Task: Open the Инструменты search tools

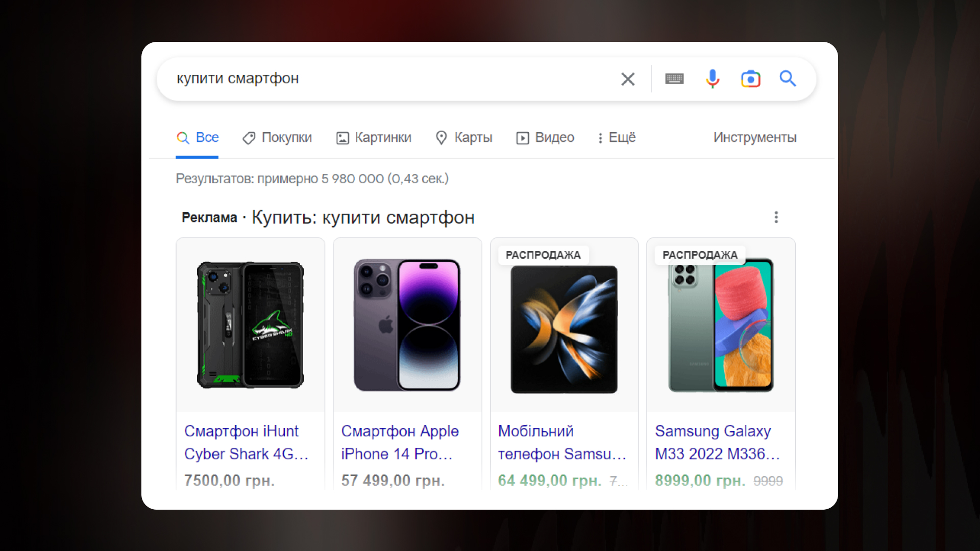Action: point(755,138)
